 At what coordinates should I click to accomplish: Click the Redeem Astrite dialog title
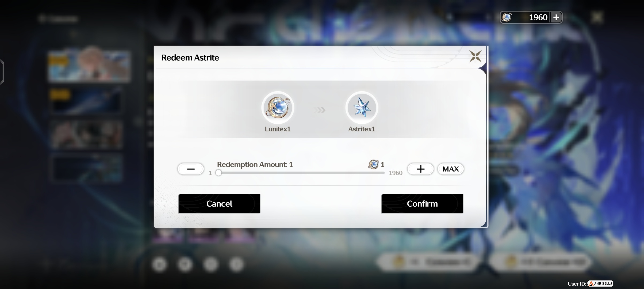(x=190, y=58)
